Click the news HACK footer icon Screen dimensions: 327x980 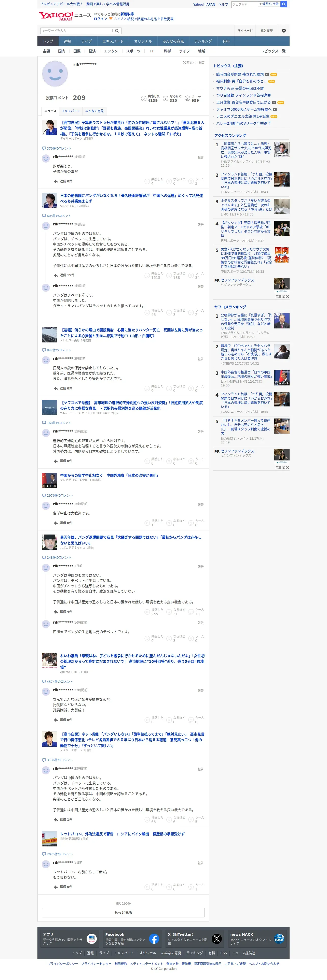click(279, 939)
